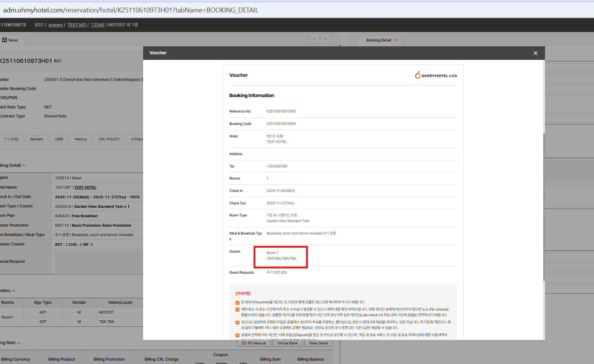This screenshot has width=594, height=364.
Task: Click the 'Billing Promotion' column header
Action: pos(109,359)
